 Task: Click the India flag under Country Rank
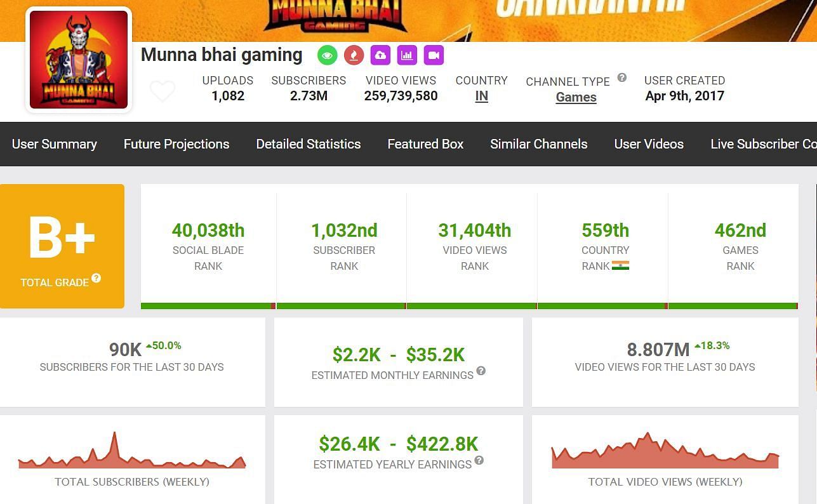pos(620,265)
